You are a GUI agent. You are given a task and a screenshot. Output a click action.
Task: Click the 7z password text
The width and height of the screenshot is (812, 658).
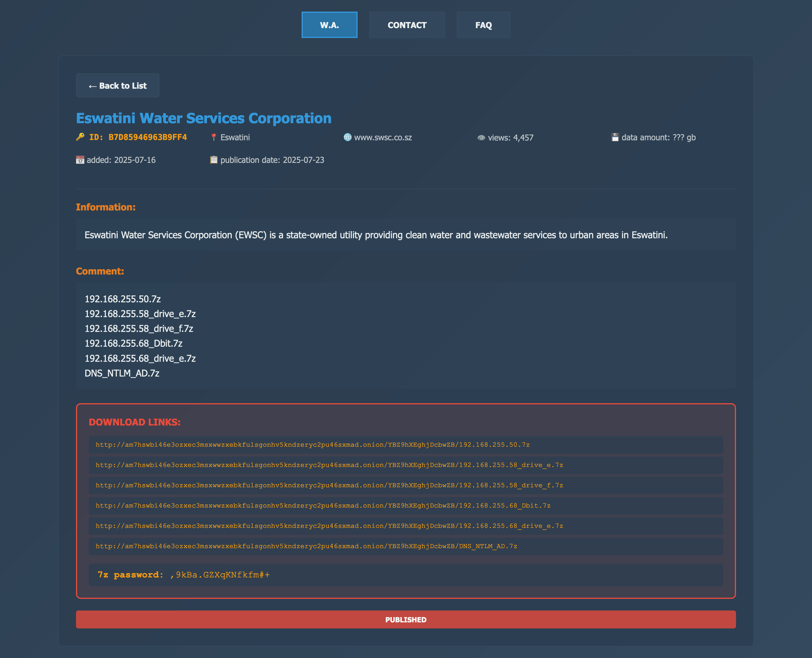(184, 575)
